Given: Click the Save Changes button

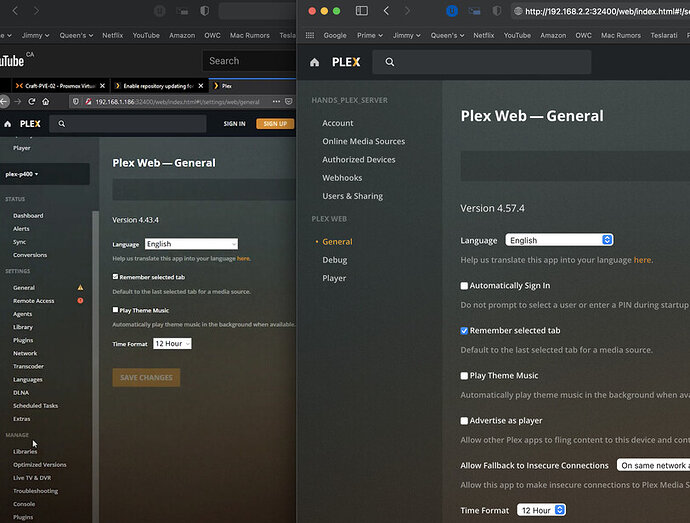Looking at the screenshot, I should [x=146, y=378].
